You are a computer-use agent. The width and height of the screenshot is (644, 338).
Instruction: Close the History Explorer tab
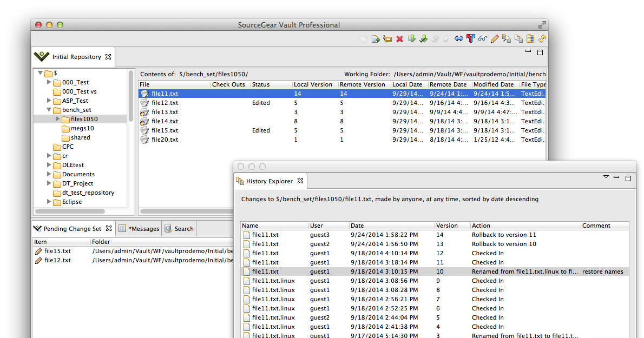coord(300,181)
